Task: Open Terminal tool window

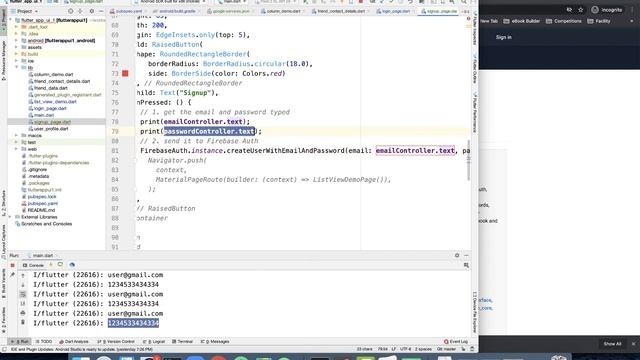Action: coord(182,342)
